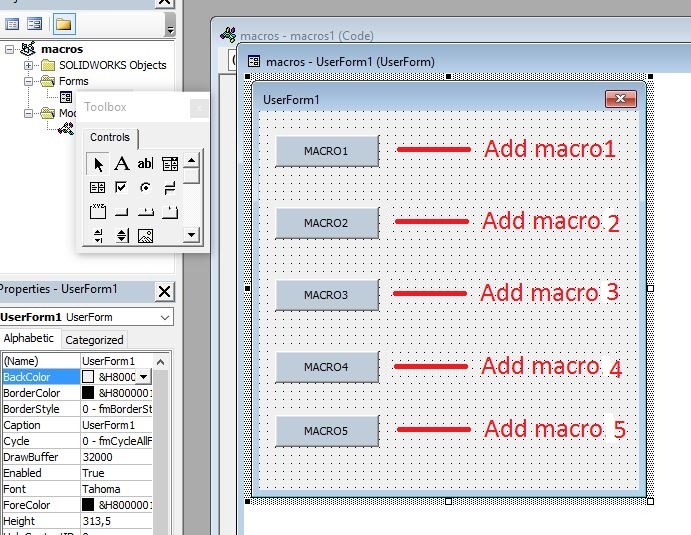Select the SOLIDWORKS Objects tree item
Viewport: 691px width, 535px height.
pyautogui.click(x=113, y=65)
